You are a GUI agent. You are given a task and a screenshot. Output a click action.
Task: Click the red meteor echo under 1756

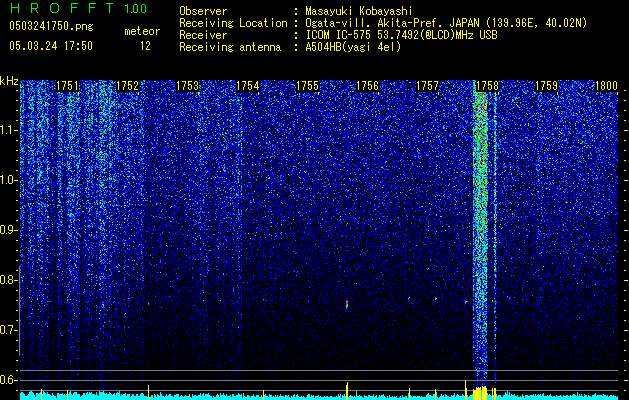point(347,304)
